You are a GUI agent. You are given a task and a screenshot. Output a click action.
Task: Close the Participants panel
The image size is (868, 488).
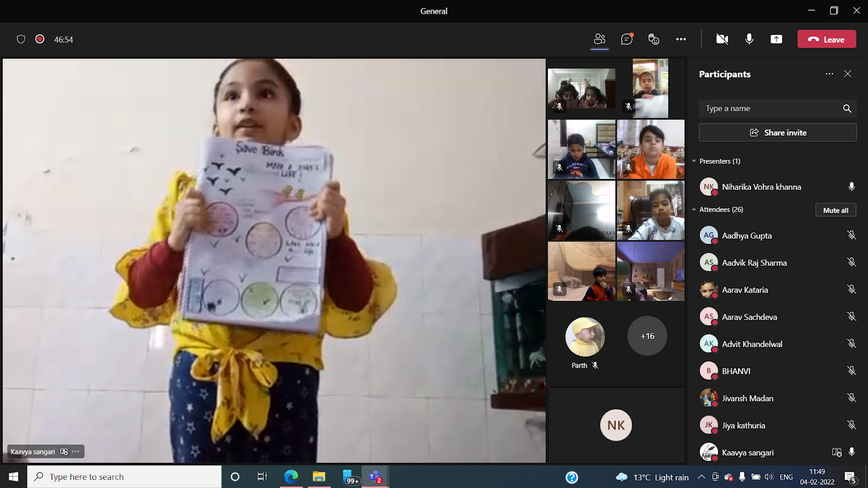[848, 74]
